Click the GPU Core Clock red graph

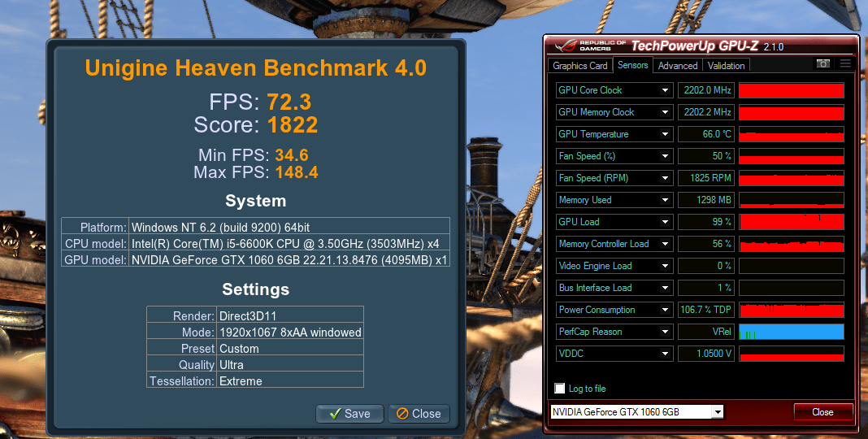(x=792, y=90)
